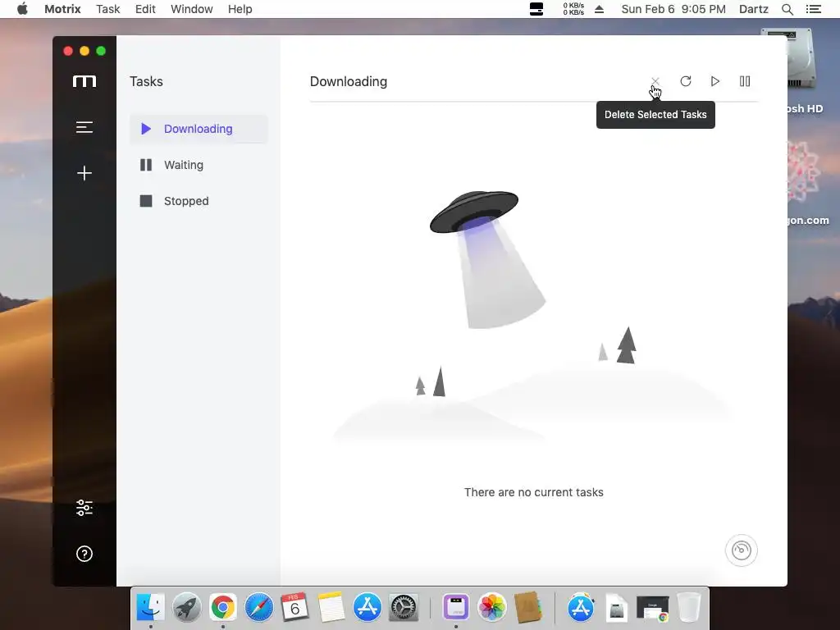Add a new download task with plus icon

[x=84, y=173]
